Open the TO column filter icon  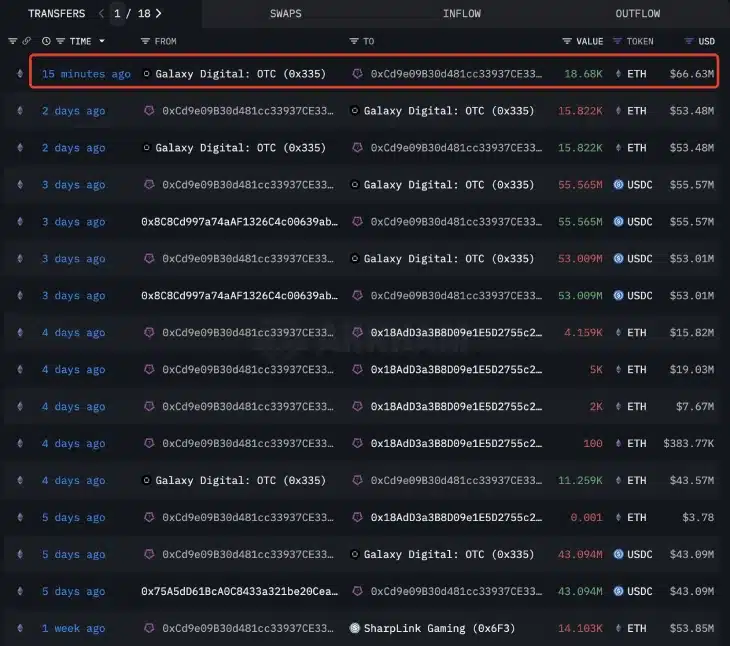[354, 41]
